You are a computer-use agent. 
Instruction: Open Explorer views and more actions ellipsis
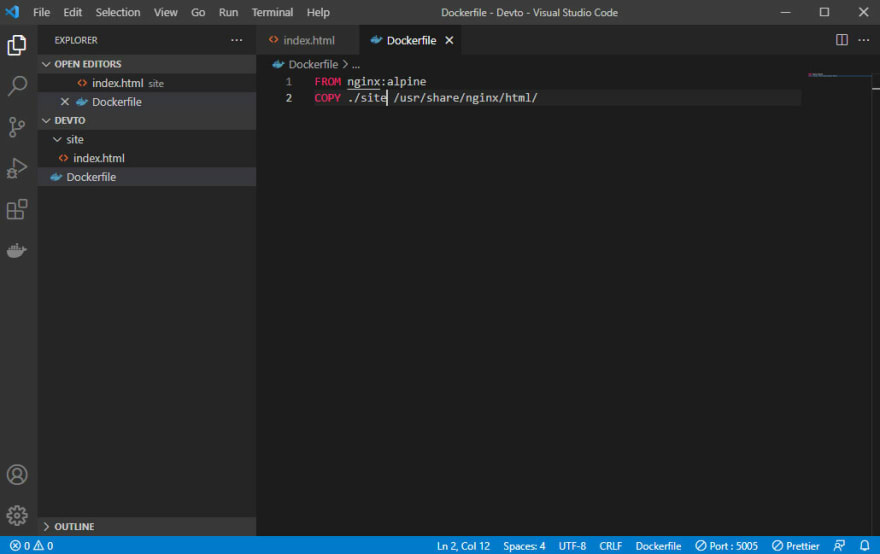[x=237, y=40]
